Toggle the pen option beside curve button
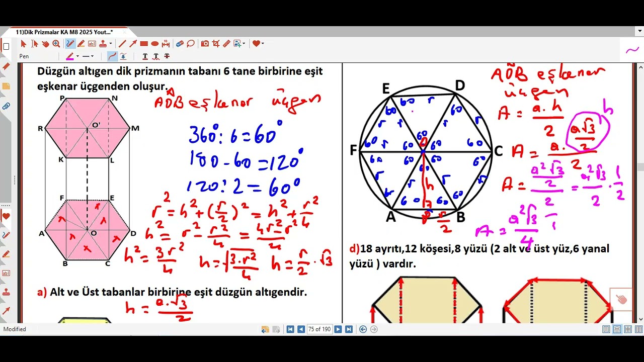Viewport: 644px width, 362px height. (123, 56)
